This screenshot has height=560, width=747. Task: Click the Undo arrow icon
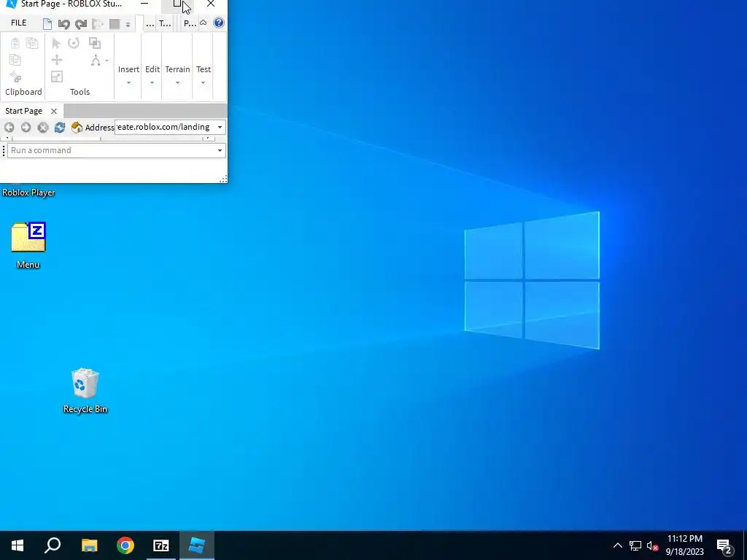64,24
